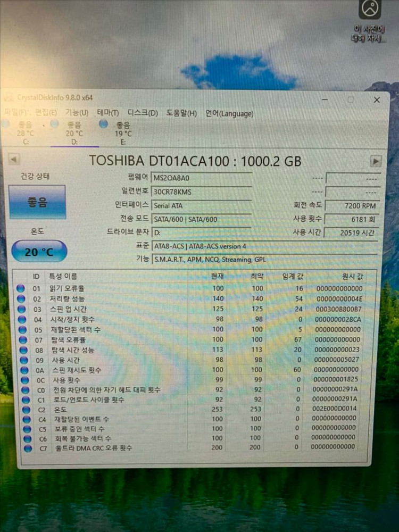Screen dimensions: 399x532
Task: Open the 편집(E) menu
Action: click(x=46, y=112)
